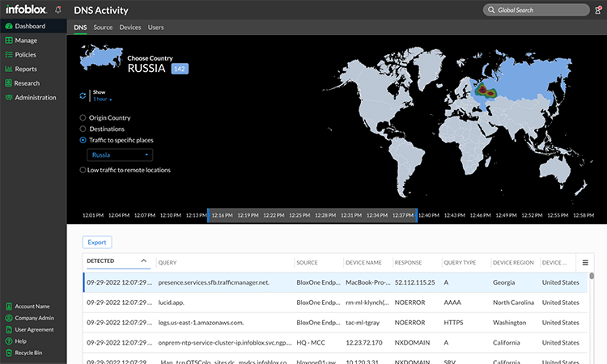Image resolution: width=607 pixels, height=364 pixels.
Task: Switch to the DNS tab
Action: [80, 28]
